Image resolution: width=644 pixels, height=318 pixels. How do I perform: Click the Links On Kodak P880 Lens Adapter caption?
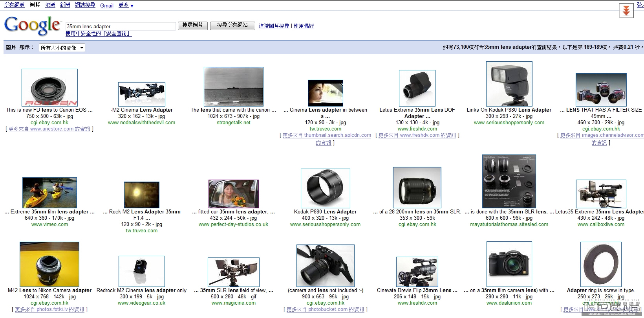(509, 110)
